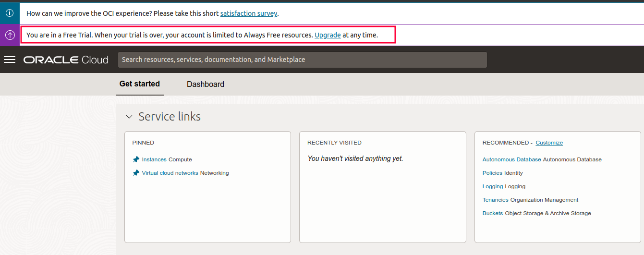This screenshot has height=255, width=644.
Task: Focus the search resources and services field
Action: click(x=303, y=60)
